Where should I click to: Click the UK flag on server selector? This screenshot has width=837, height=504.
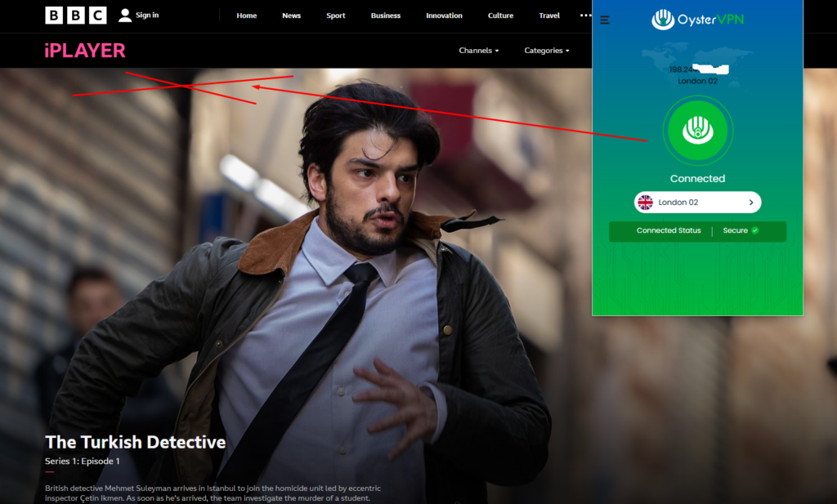point(645,202)
